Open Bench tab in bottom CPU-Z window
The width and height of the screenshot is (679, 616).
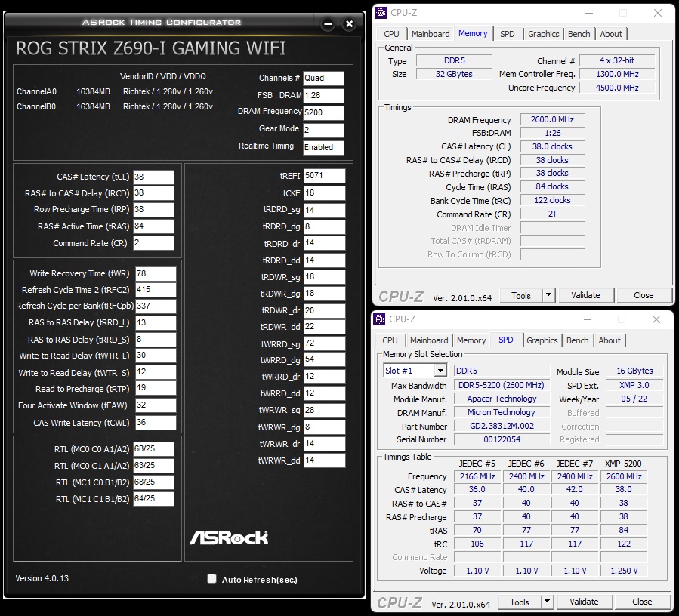578,340
